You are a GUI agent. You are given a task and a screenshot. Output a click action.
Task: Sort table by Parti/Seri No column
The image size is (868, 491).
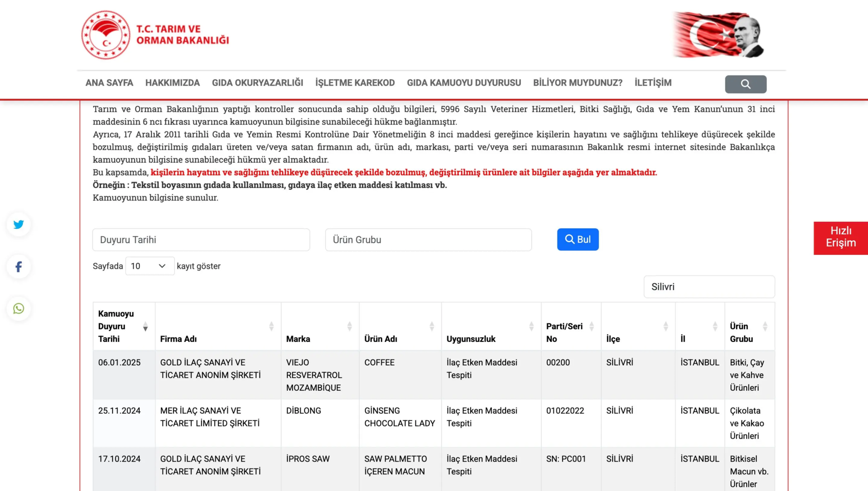click(x=591, y=326)
